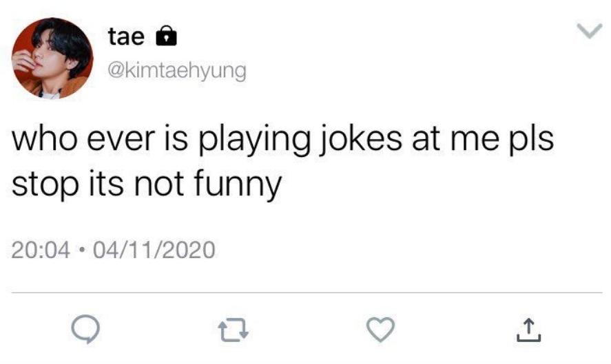The width and height of the screenshot is (611, 364).
Task: Like the tweet with the heart icon
Action: point(379,330)
